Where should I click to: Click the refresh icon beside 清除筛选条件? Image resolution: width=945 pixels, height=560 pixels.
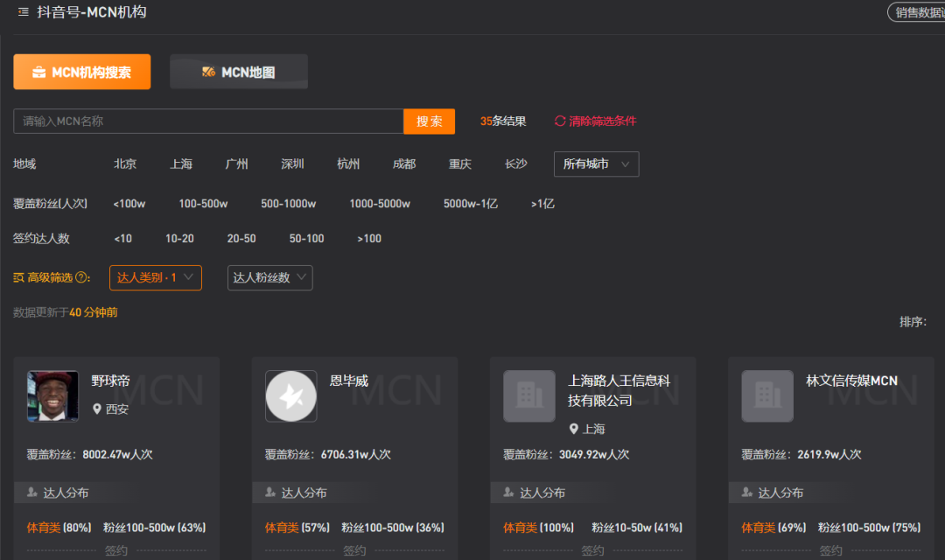pos(560,121)
